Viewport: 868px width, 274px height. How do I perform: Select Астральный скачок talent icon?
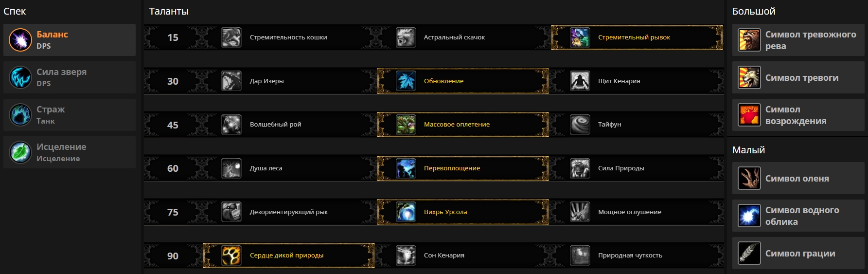[406, 37]
